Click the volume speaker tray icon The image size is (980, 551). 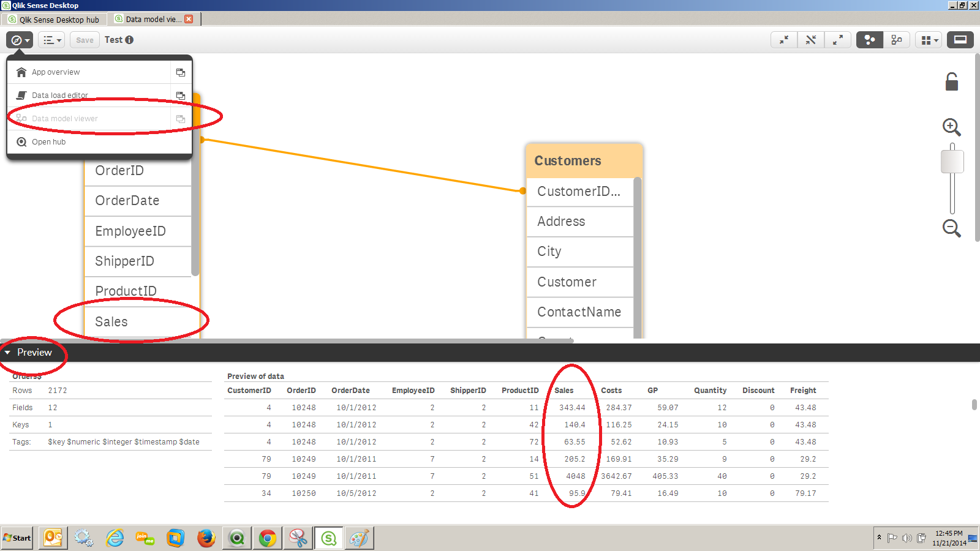tap(907, 538)
